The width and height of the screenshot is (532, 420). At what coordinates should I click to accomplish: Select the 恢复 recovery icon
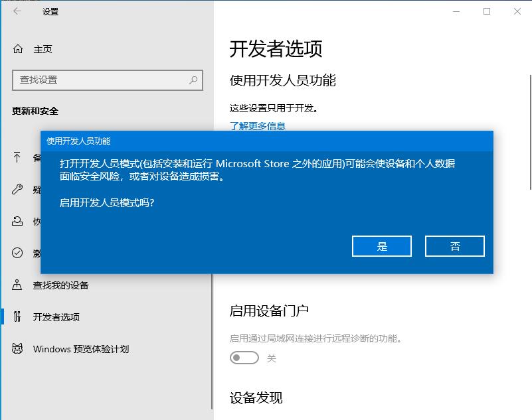click(x=17, y=221)
